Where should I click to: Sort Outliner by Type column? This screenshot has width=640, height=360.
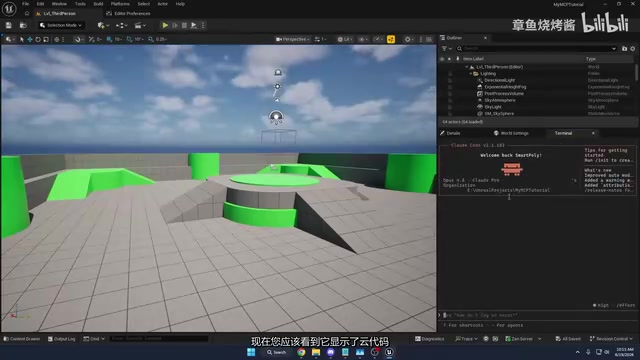click(x=591, y=59)
